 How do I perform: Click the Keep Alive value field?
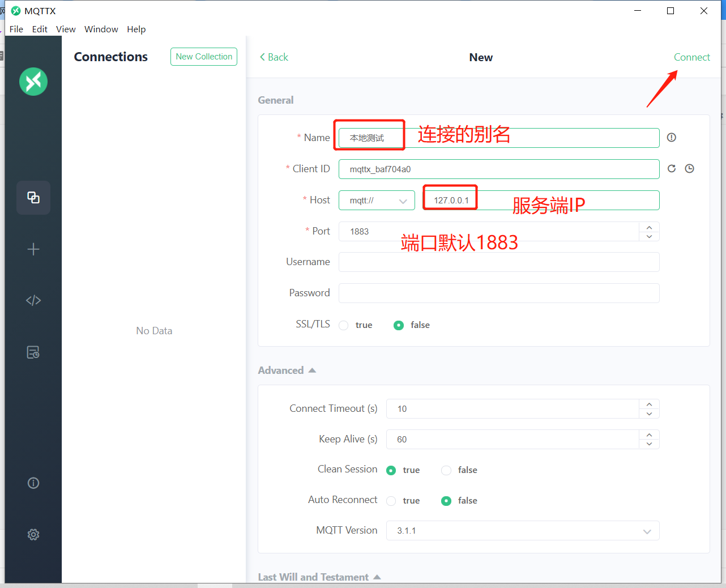pos(513,440)
